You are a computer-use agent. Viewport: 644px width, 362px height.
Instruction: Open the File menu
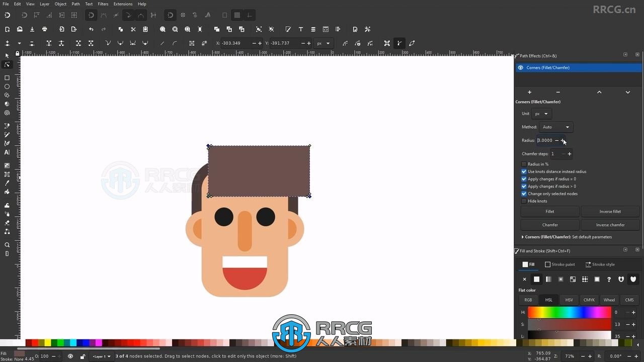point(6,4)
